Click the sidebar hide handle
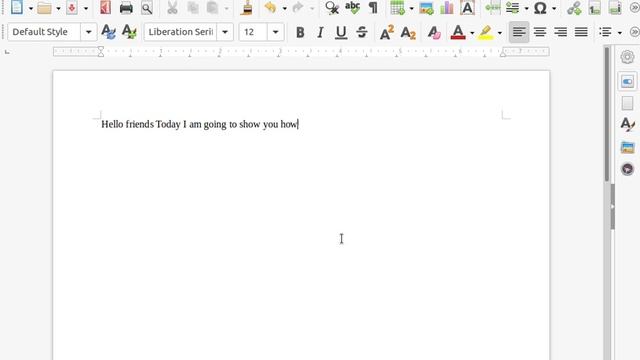Image resolution: width=640 pixels, height=360 pixels. tap(612, 207)
